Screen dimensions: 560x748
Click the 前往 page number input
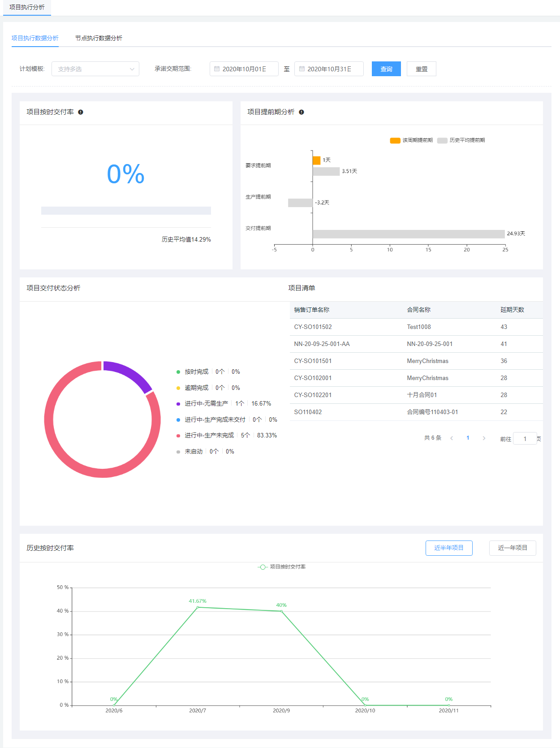tap(525, 439)
